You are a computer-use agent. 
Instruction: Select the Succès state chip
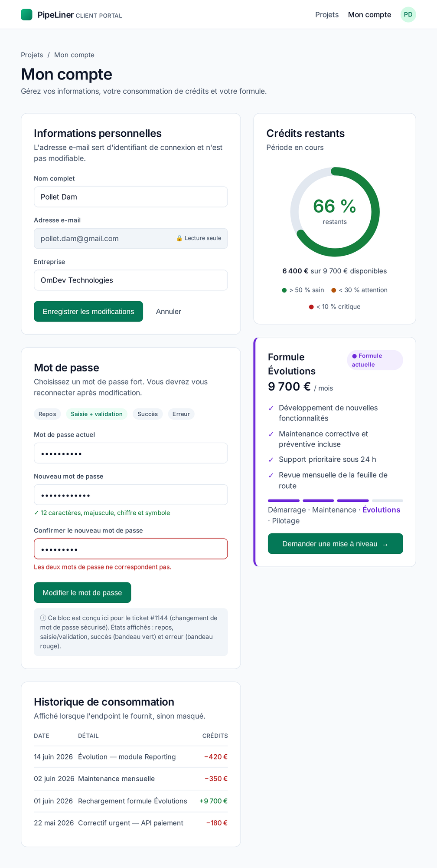tap(148, 414)
